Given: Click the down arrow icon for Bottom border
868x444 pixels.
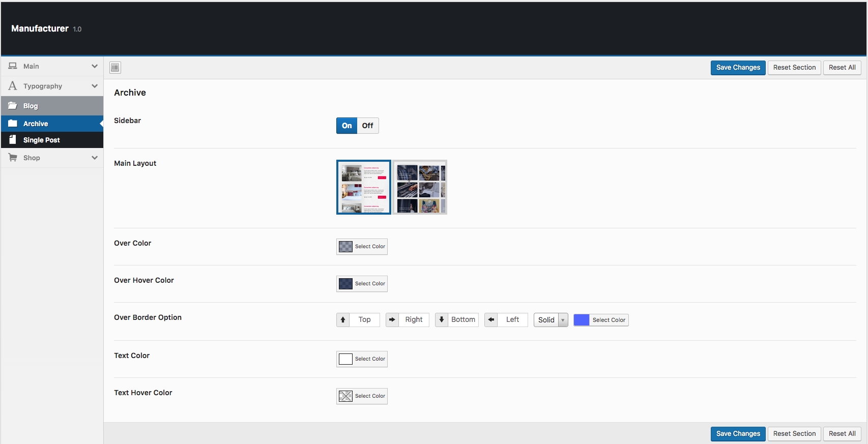Looking at the screenshot, I should pos(442,320).
